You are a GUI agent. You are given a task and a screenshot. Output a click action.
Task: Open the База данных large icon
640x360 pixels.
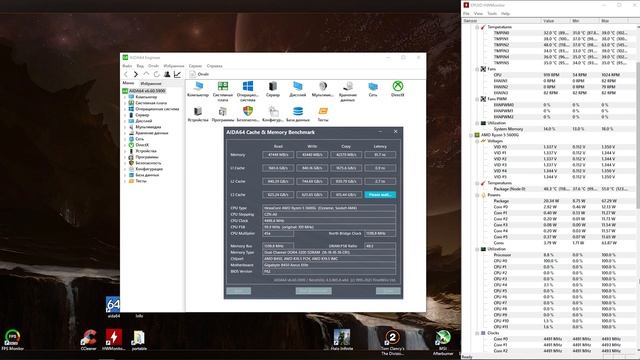(x=298, y=114)
